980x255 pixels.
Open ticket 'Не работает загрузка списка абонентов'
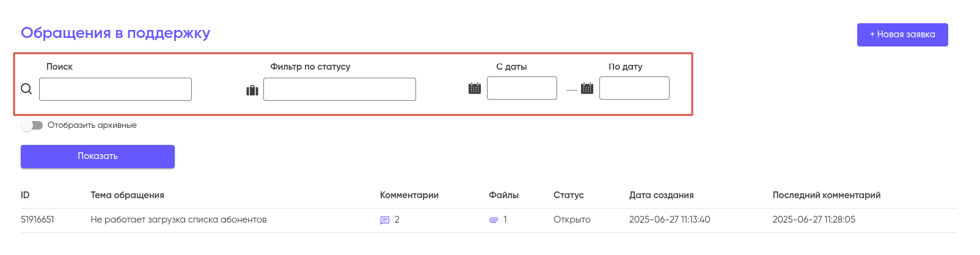coord(178,220)
